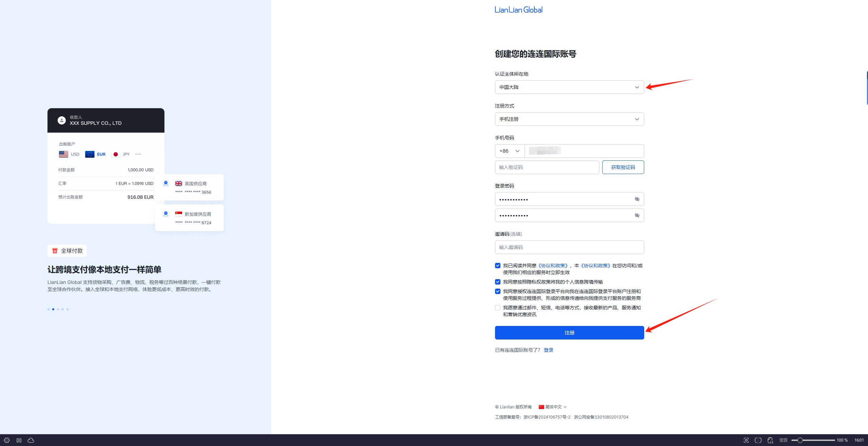Select the first carousel dot
This screenshot has height=446, width=868.
48,309
